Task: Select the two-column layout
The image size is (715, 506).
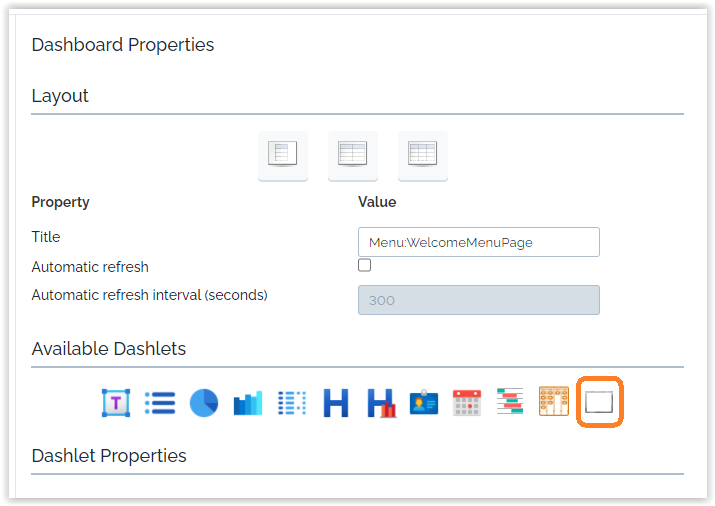Action: (x=352, y=154)
